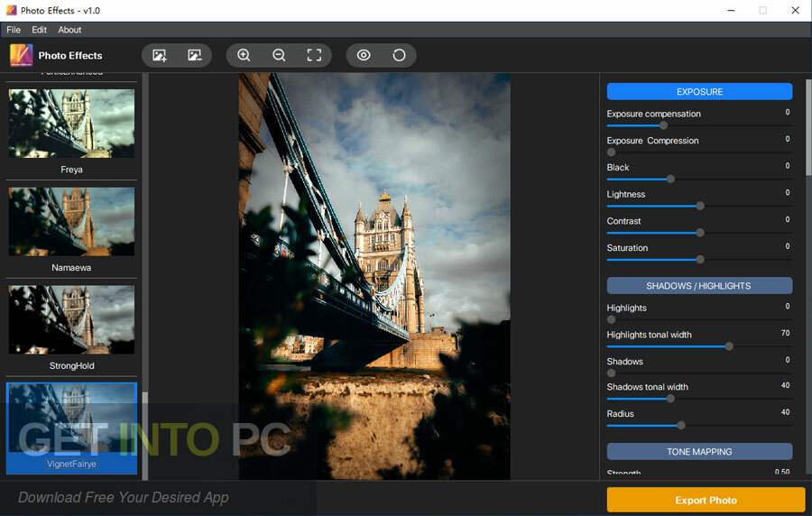Adjust the Exposure compensation slider handle
The height and width of the screenshot is (516, 812).
[x=663, y=125]
